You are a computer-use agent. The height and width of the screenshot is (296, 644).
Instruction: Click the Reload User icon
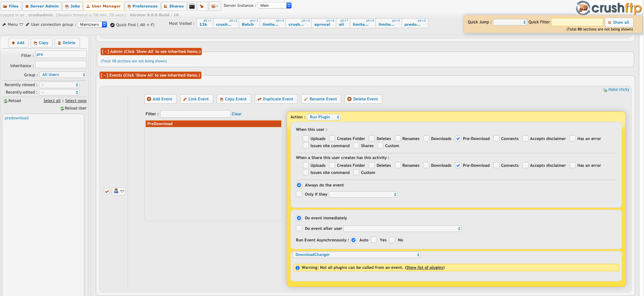(62, 108)
